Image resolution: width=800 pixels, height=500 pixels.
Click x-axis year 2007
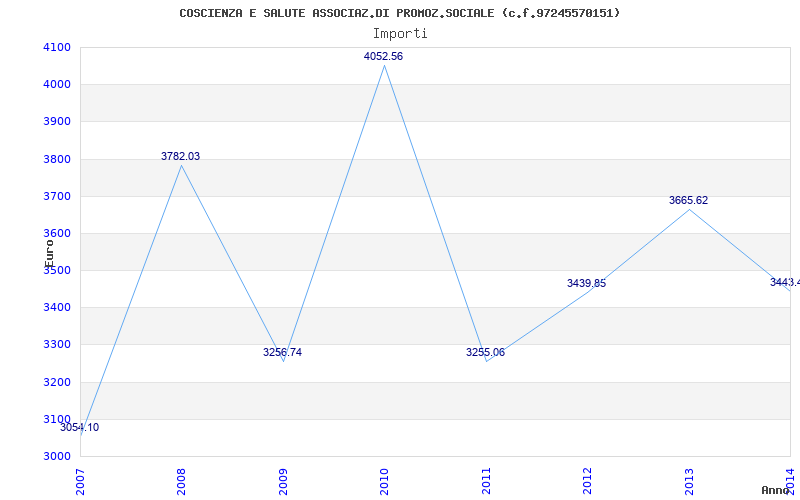point(80,481)
